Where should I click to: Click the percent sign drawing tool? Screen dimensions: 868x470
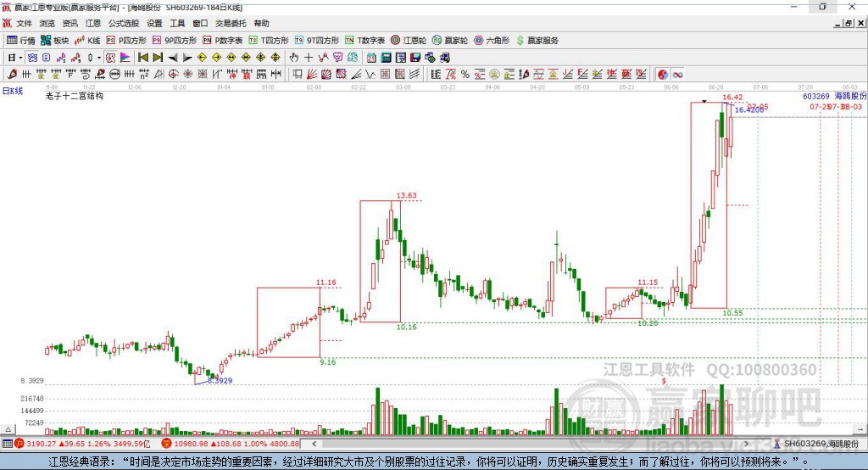click(465, 75)
